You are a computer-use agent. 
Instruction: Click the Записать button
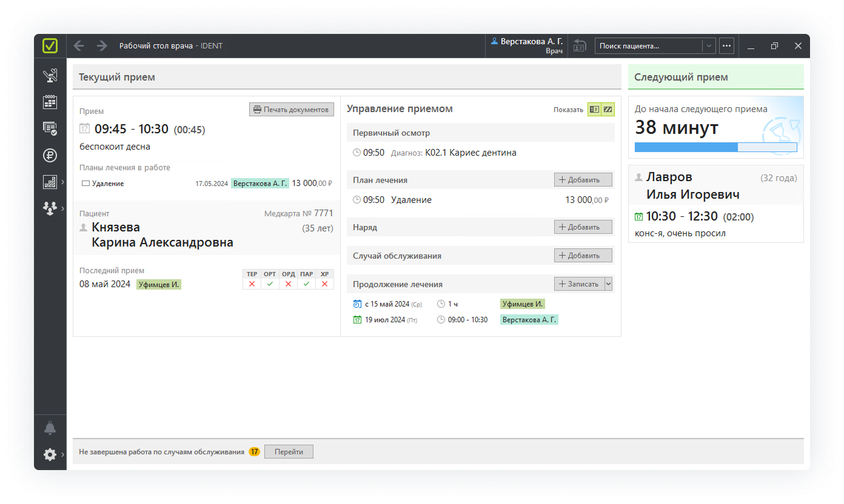point(580,284)
